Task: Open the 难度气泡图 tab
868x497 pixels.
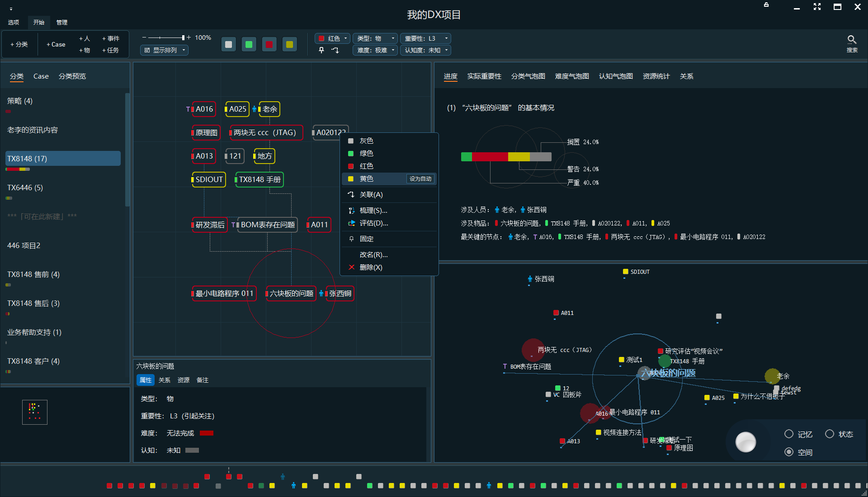Action: (x=572, y=76)
